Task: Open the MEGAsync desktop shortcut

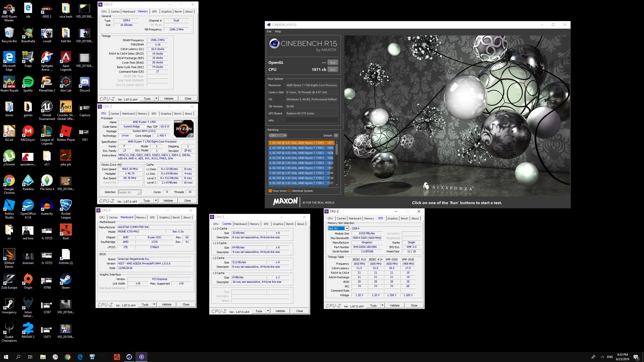Action: pos(28,133)
